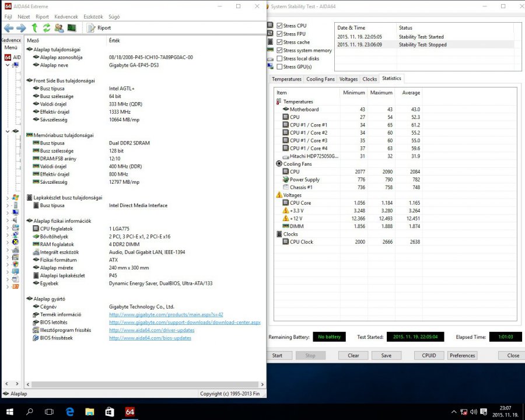Open File Explorer from taskbar
This screenshot has height=420, width=525.
[90, 412]
